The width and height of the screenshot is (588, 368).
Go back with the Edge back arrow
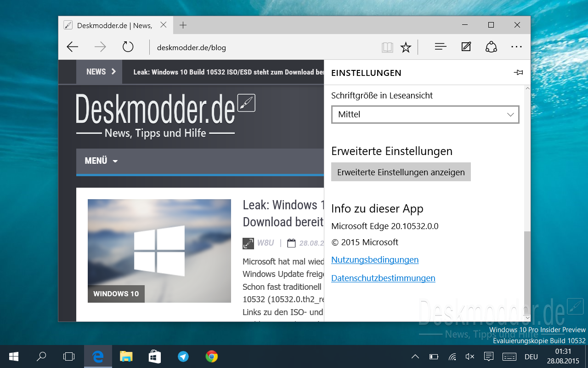[x=73, y=47]
